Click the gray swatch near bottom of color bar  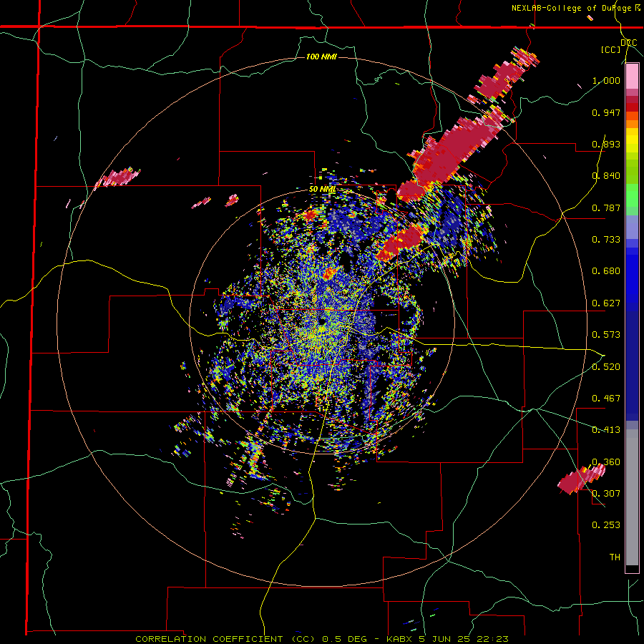tap(632, 497)
